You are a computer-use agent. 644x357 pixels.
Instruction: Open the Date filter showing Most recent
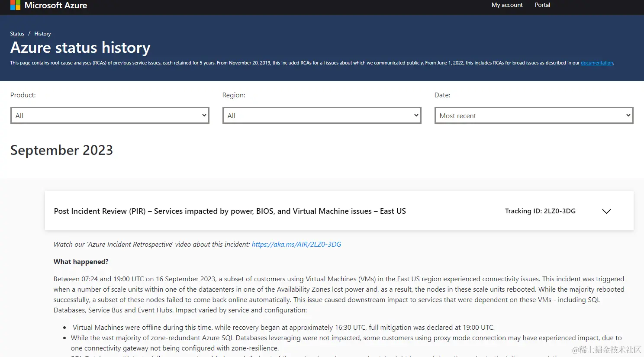click(534, 116)
